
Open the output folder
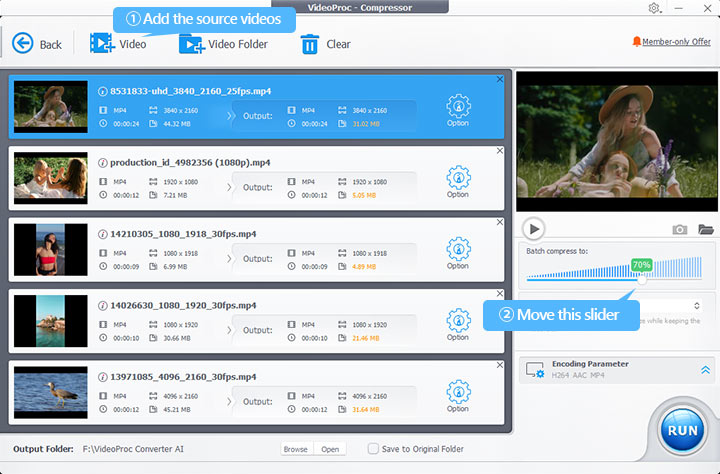(330, 449)
